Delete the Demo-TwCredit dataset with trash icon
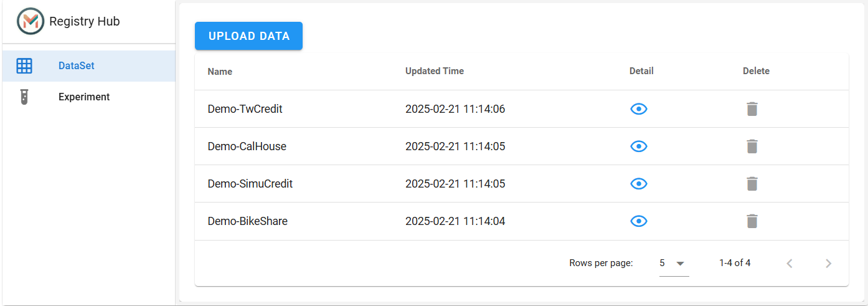 pyautogui.click(x=752, y=109)
